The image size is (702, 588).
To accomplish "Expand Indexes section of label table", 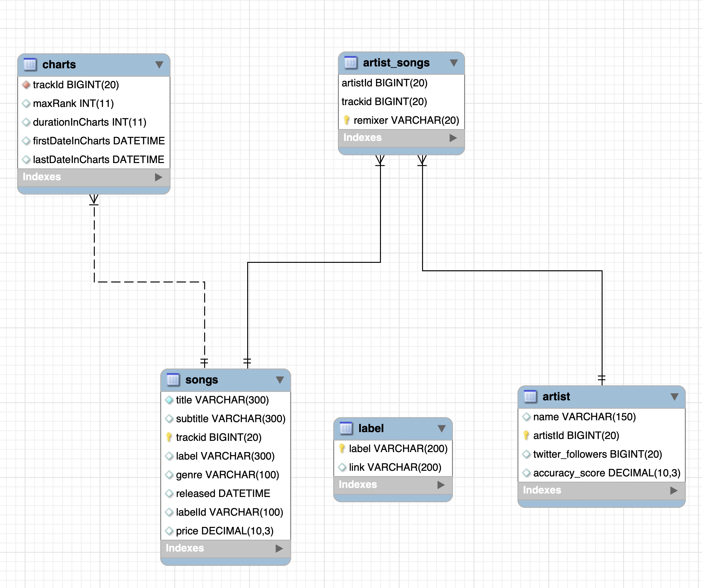I will coord(441,485).
